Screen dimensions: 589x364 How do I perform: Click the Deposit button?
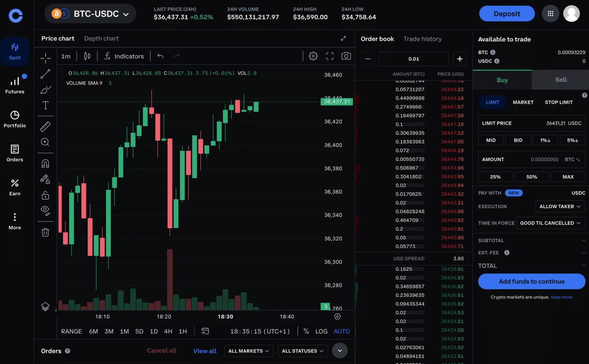coord(507,14)
